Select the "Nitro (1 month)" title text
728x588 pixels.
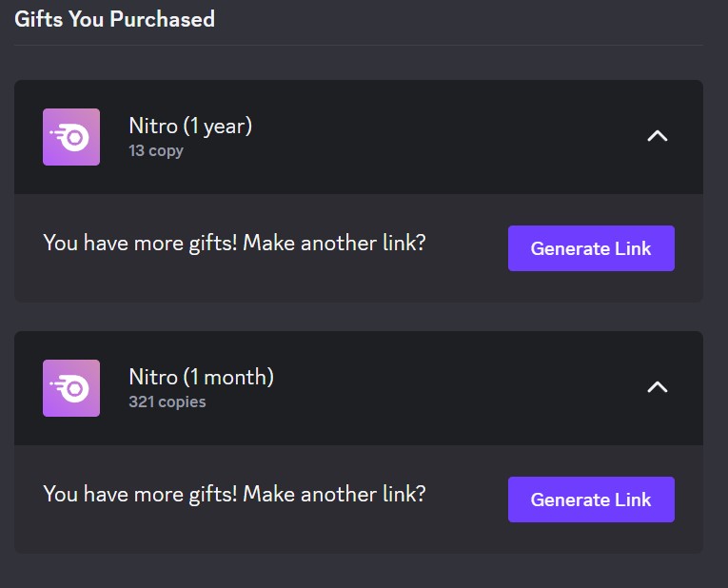tap(201, 377)
